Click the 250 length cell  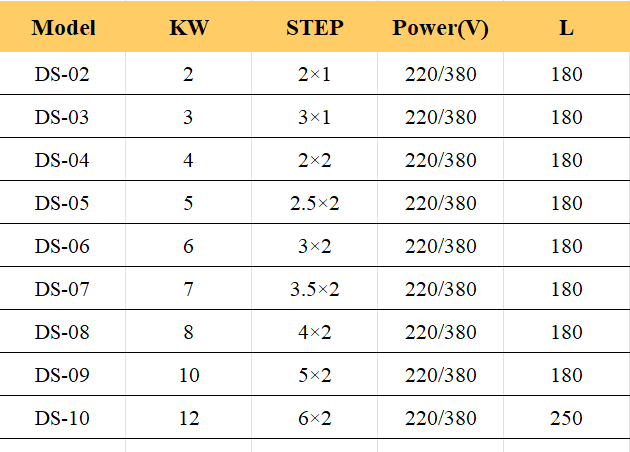pyautogui.click(x=566, y=418)
